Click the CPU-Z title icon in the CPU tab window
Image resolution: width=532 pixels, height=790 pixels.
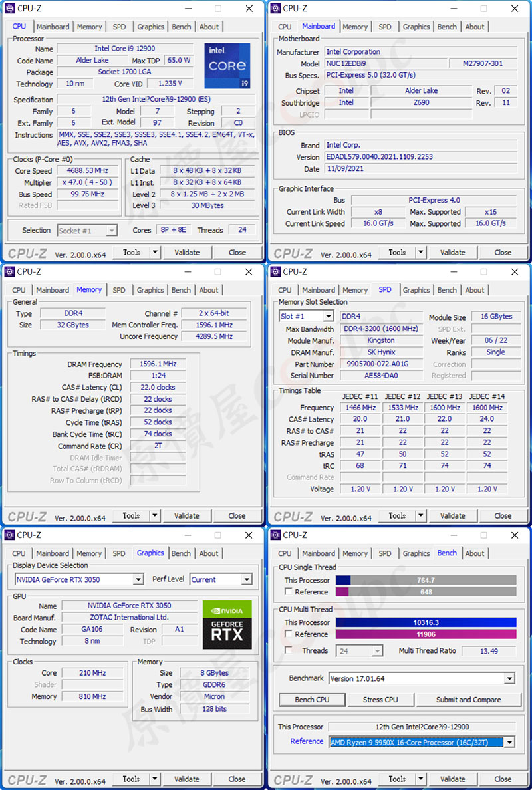point(9,9)
